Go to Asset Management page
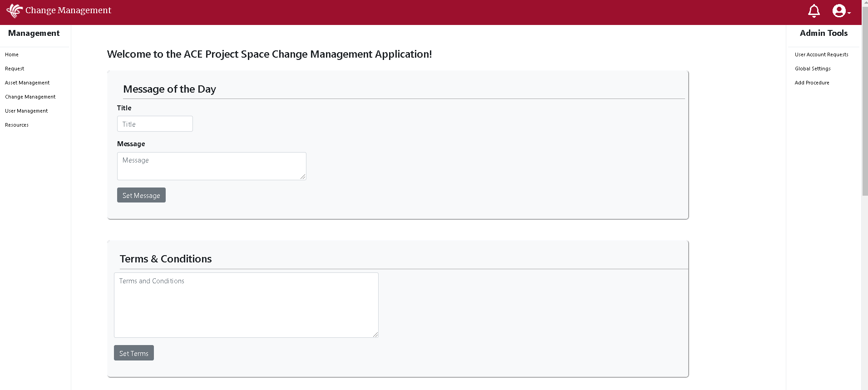Screen dimensions: 868x390 pos(27,83)
